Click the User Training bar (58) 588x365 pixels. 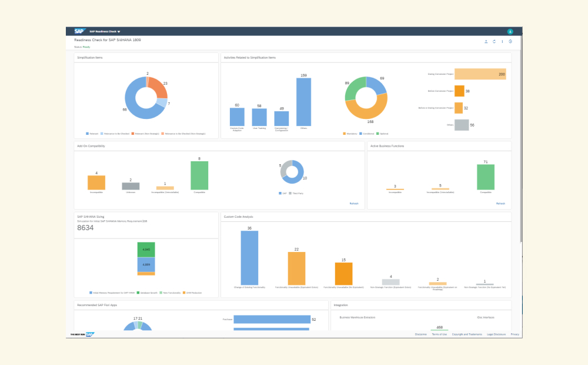pyautogui.click(x=259, y=117)
